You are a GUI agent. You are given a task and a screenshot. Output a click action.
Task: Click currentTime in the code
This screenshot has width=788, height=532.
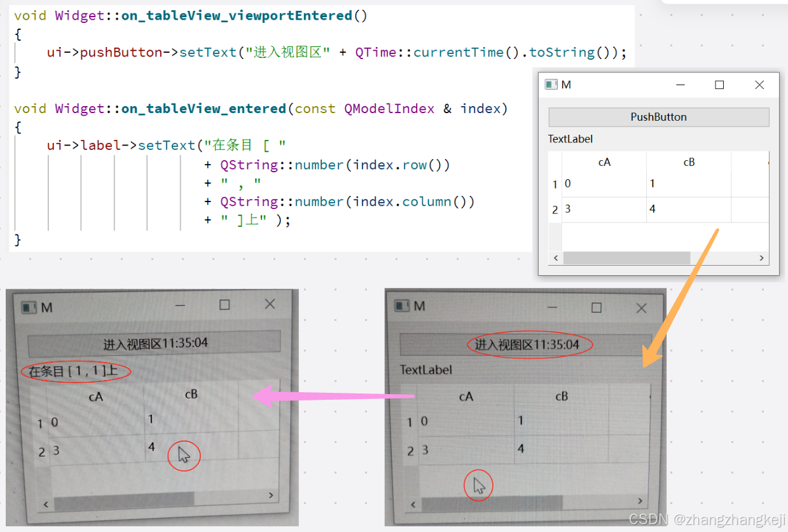[x=459, y=52]
